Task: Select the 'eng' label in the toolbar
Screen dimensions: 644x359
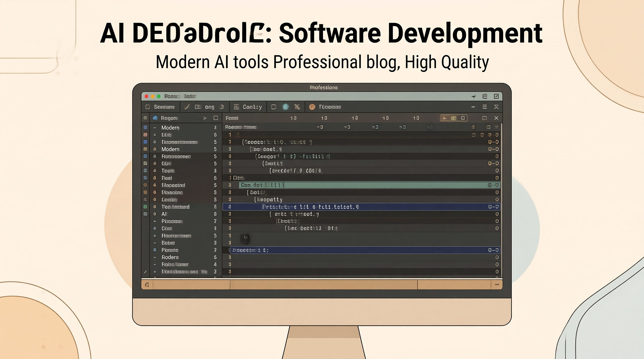Action: point(209,107)
